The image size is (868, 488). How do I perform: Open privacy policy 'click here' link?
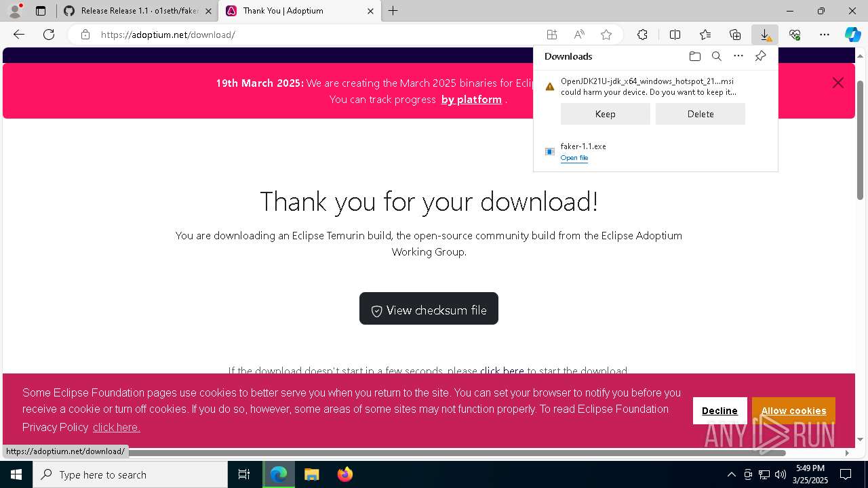[x=116, y=427]
